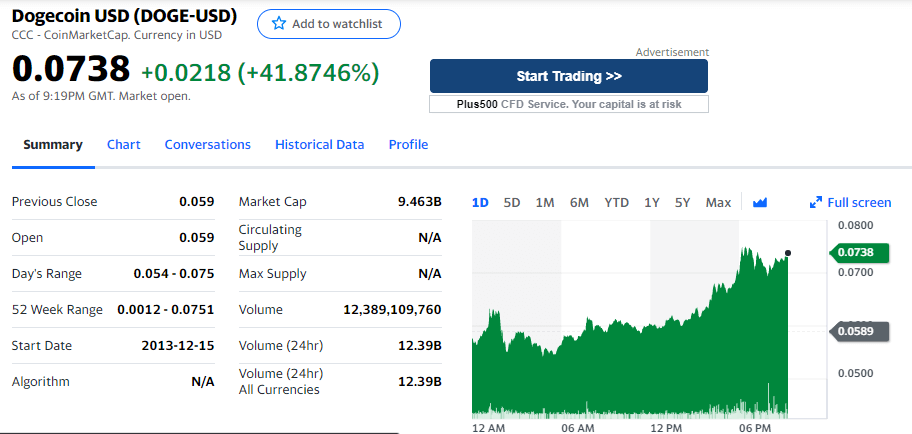Go to the Profile tab
This screenshot has width=912, height=434.
(408, 145)
